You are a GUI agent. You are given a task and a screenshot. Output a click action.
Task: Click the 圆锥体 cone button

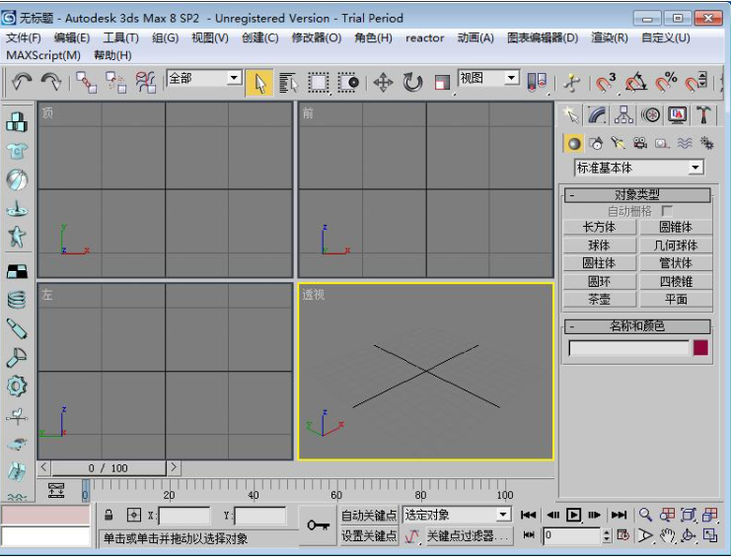tap(676, 228)
